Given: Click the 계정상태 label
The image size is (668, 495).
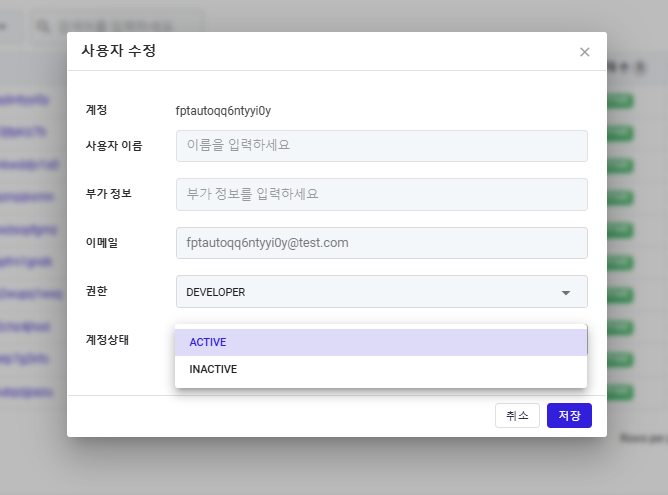Looking at the screenshot, I should [107, 340].
